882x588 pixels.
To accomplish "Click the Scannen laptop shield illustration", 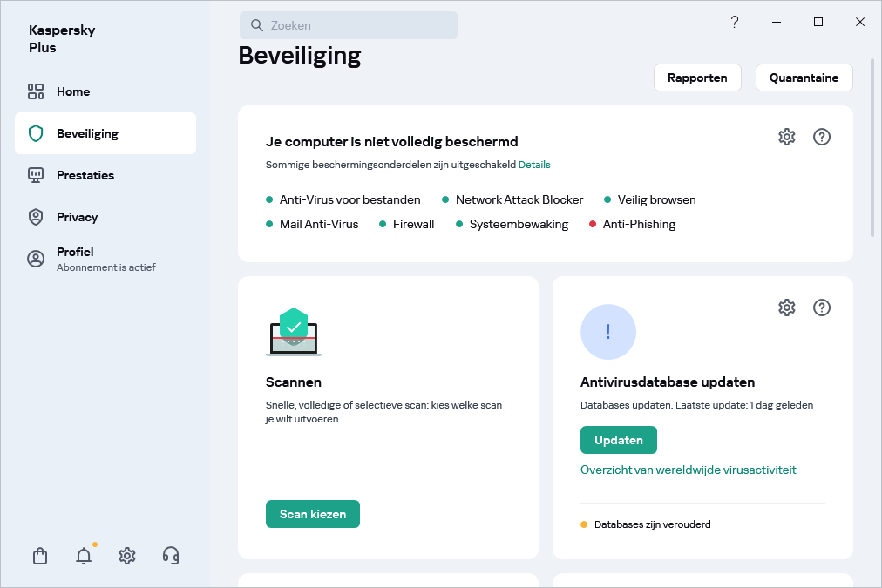I will pos(294,332).
